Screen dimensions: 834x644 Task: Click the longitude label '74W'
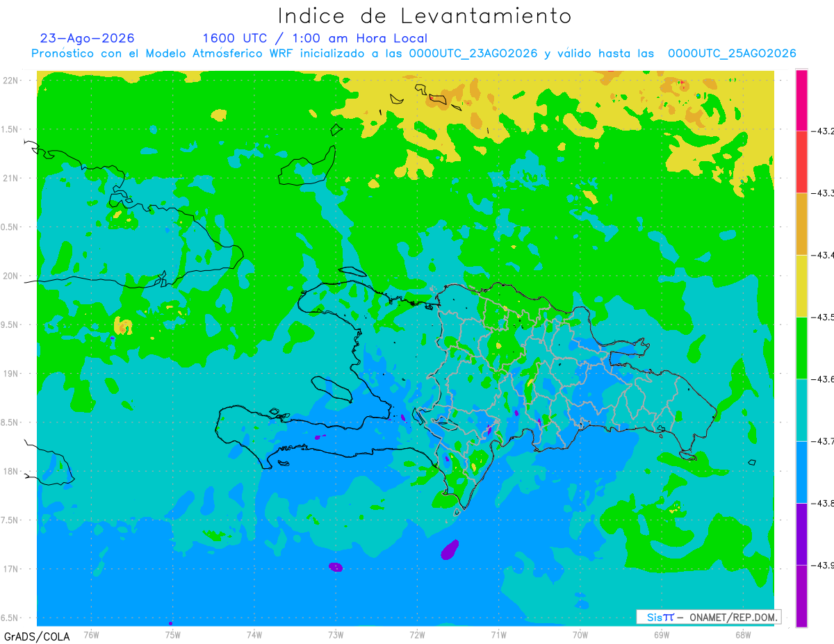[x=254, y=635]
